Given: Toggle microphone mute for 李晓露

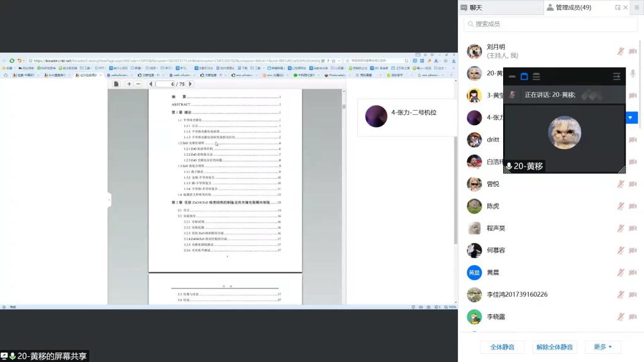Looking at the screenshot, I should click(x=621, y=317).
